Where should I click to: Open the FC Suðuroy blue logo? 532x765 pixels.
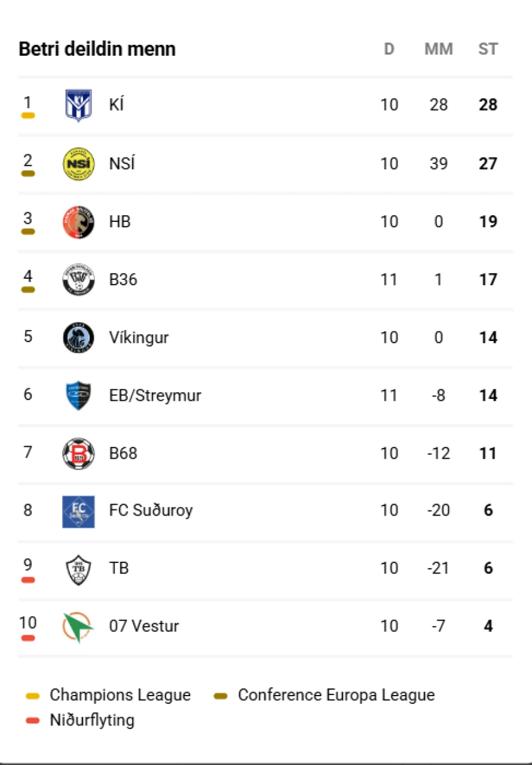(78, 511)
